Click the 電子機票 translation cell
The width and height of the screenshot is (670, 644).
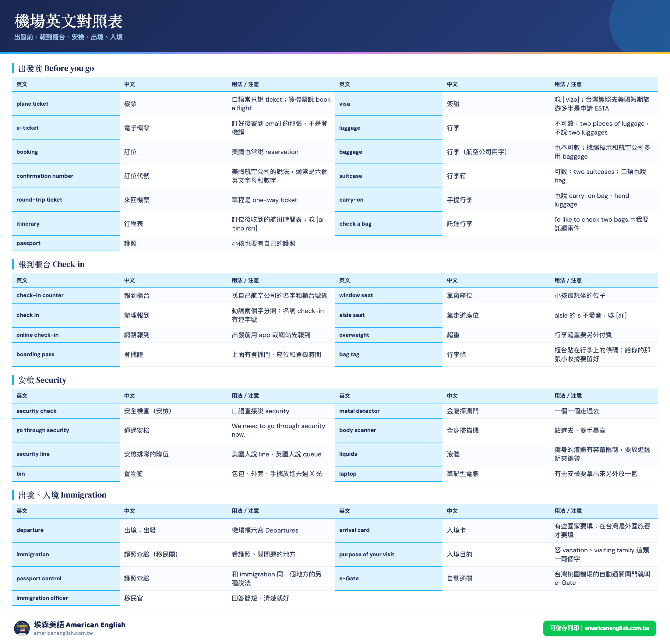pos(173,128)
